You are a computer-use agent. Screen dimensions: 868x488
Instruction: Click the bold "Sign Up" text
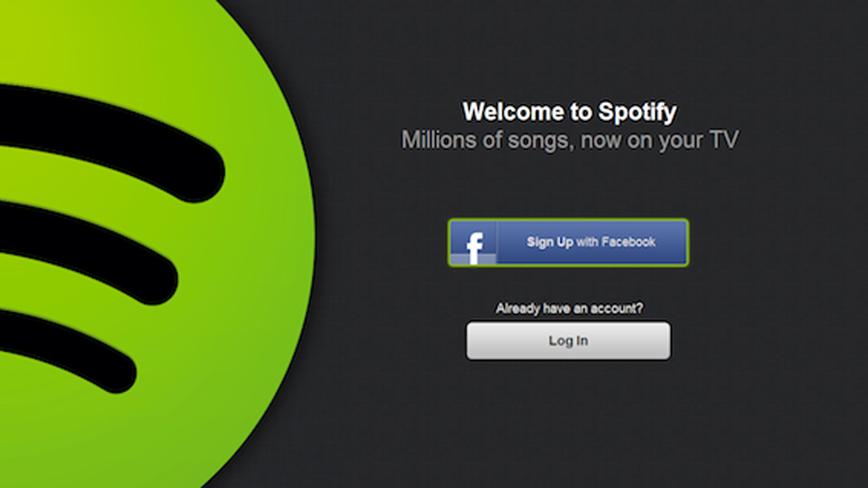[550, 242]
